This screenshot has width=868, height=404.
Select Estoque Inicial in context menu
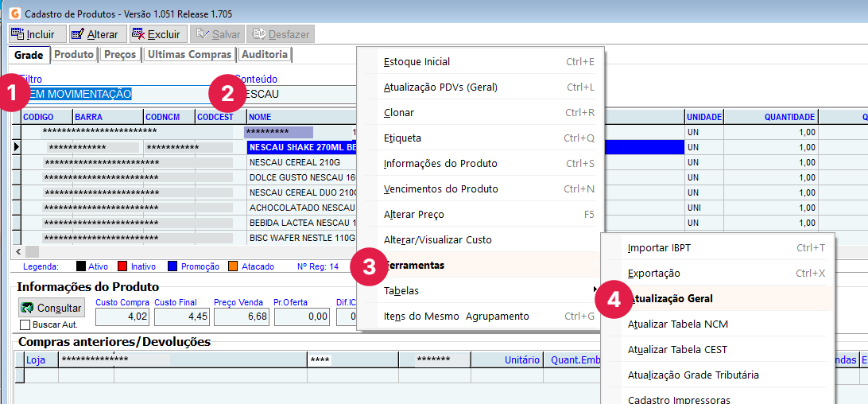pyautogui.click(x=480, y=61)
